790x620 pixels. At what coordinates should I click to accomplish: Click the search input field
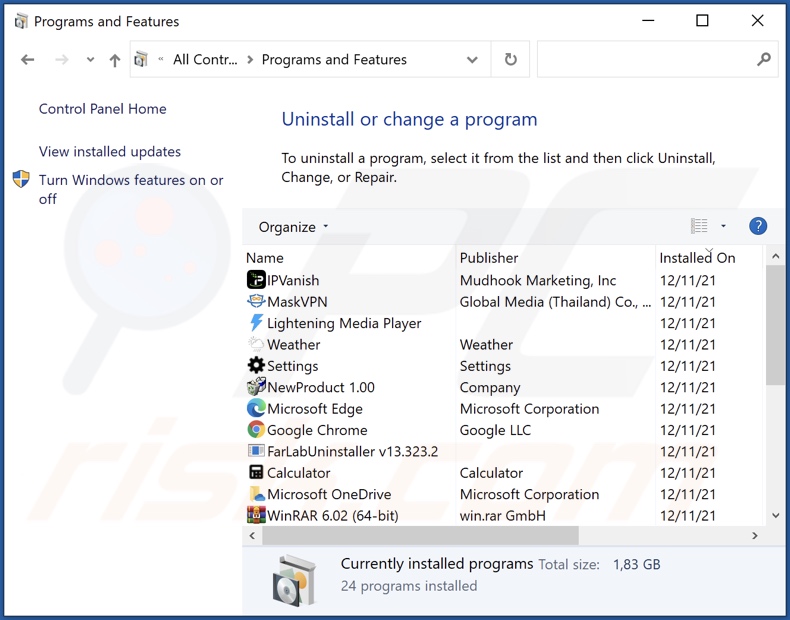[646, 59]
